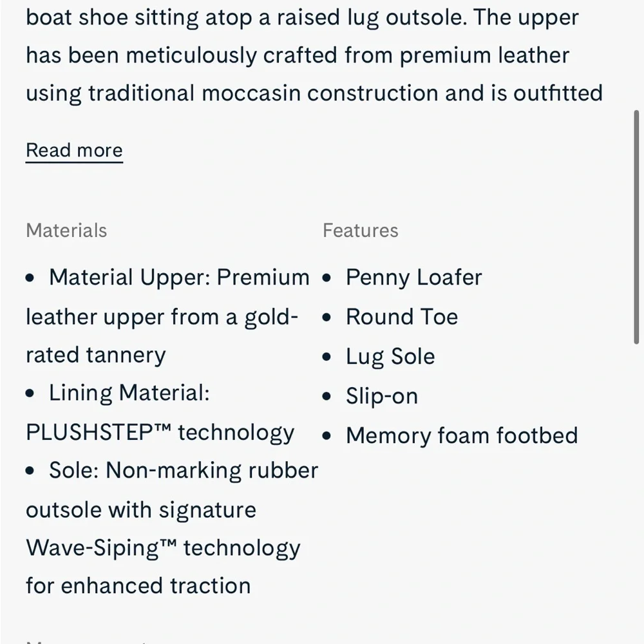Click the PLUSHSTEP technology text
This screenshot has height=644, width=644.
tap(160, 433)
